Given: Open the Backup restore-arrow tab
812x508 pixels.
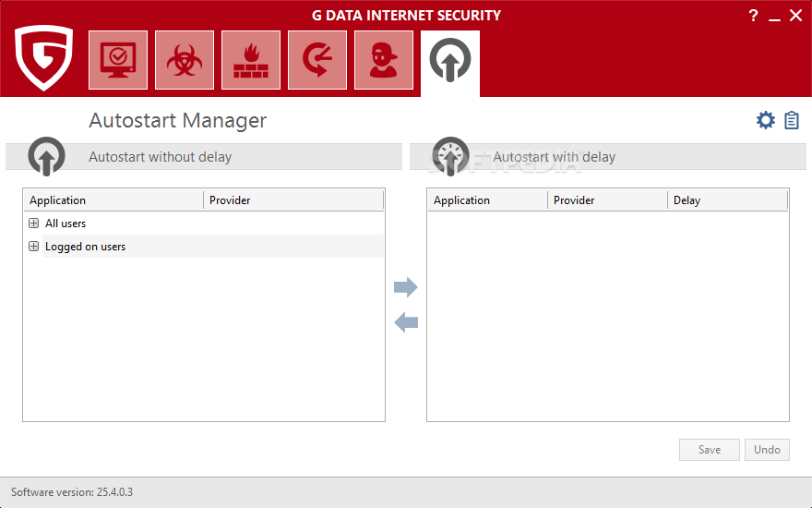Looking at the screenshot, I should pos(317,60).
